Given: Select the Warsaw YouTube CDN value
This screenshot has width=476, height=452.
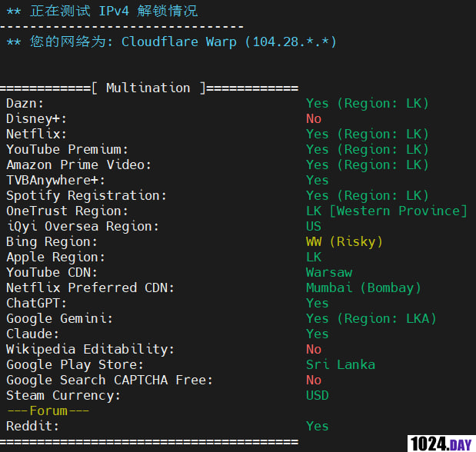Looking at the screenshot, I should [x=329, y=272].
